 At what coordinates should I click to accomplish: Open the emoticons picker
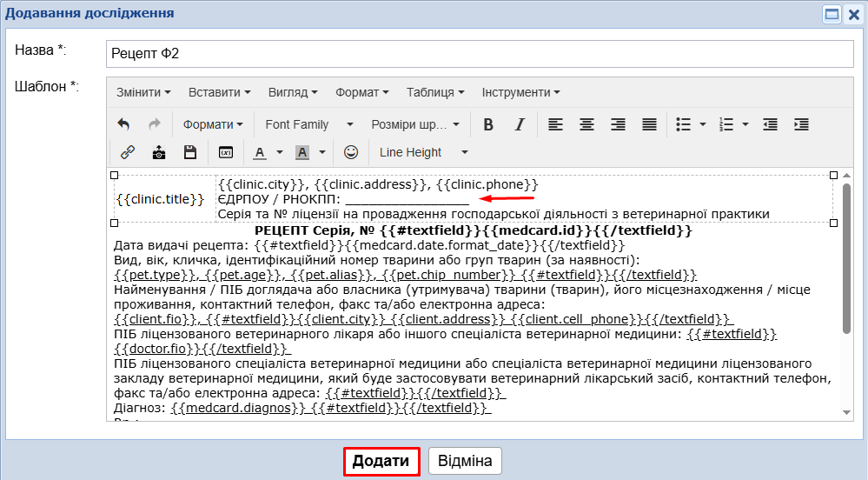point(351,152)
